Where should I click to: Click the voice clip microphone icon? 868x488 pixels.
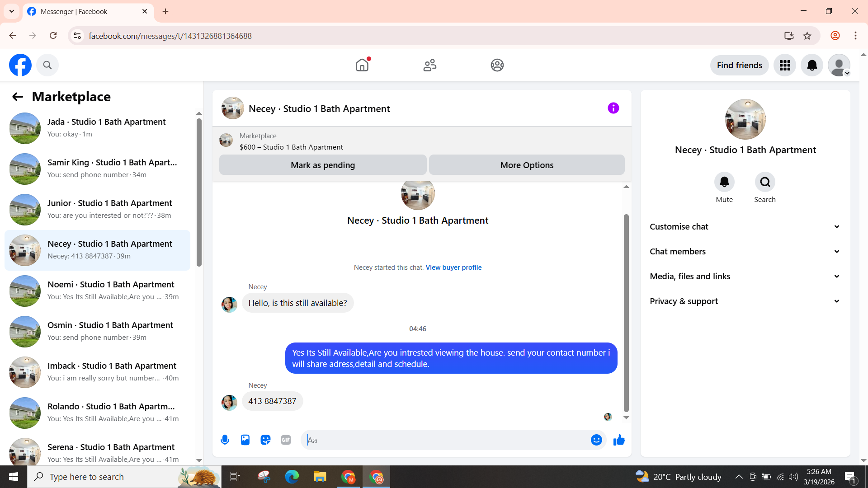click(225, 440)
